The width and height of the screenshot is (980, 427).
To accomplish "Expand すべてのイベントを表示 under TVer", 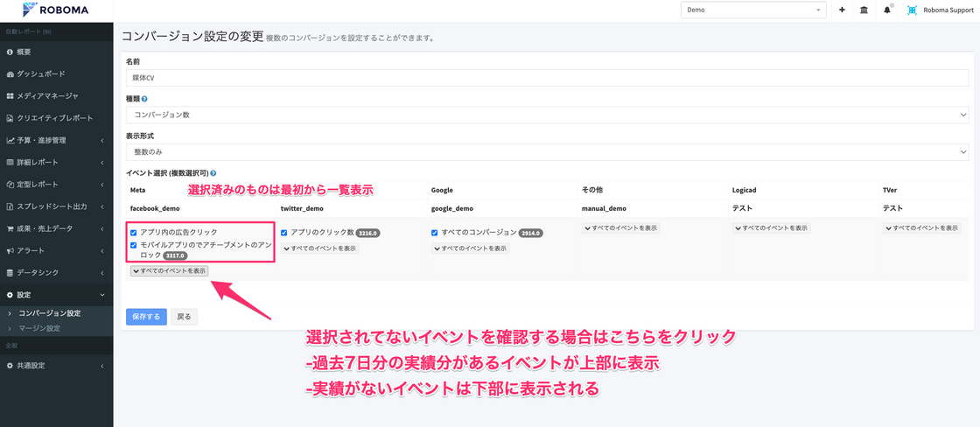I will (922, 228).
